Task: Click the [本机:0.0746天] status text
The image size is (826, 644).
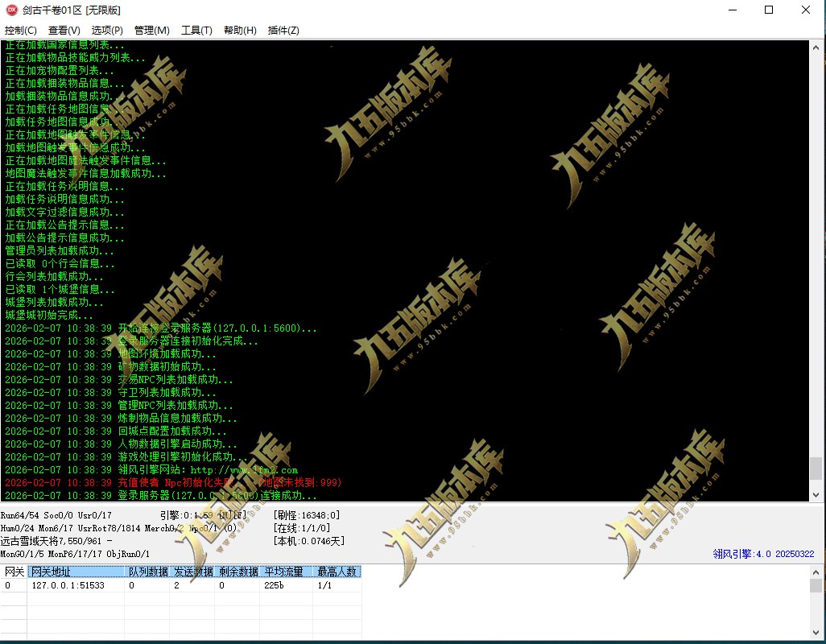Action: tap(308, 541)
